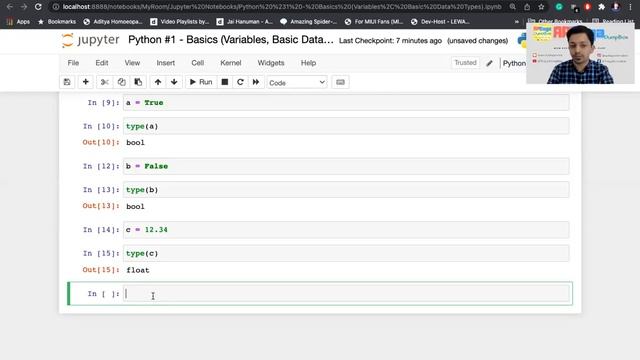640x360 pixels.
Task: Click the Jupyter logo
Action: point(91,40)
